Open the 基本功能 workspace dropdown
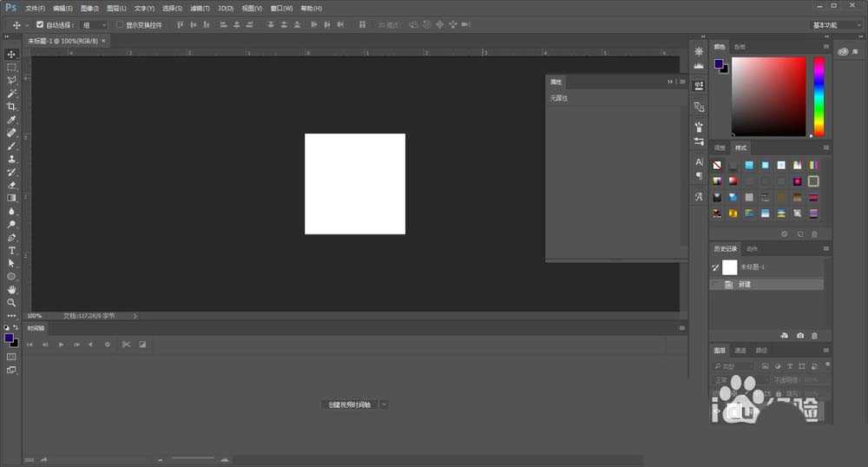The width and height of the screenshot is (868, 467). (x=837, y=25)
